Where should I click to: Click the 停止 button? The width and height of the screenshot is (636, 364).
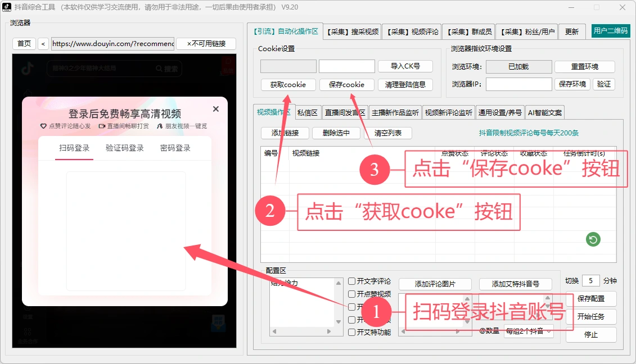[591, 335]
